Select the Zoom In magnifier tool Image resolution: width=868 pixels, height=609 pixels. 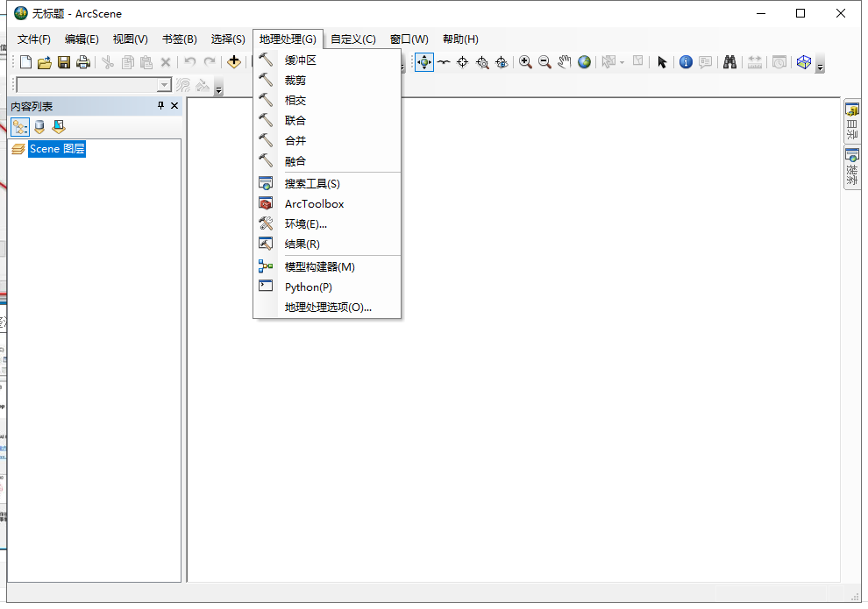[x=525, y=62]
